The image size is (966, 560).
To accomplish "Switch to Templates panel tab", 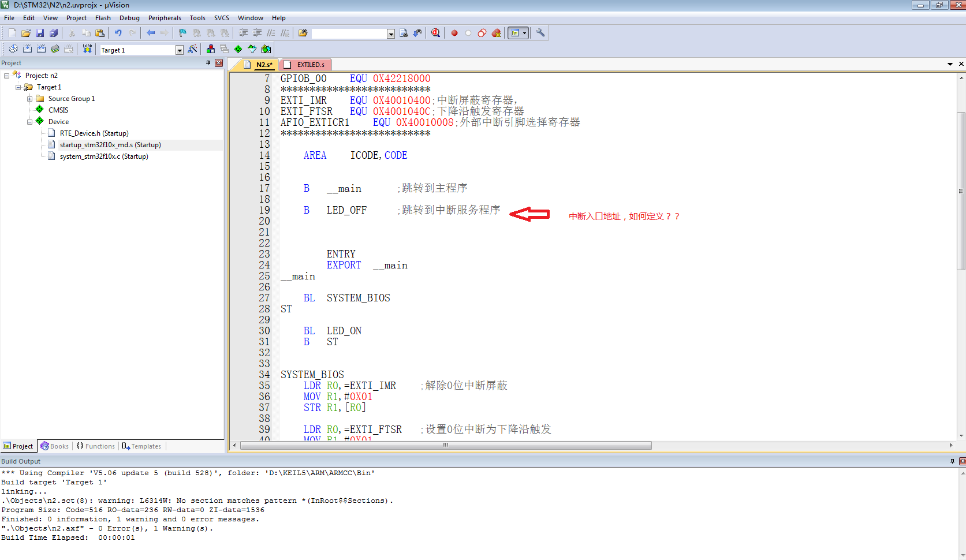I will tap(141, 446).
